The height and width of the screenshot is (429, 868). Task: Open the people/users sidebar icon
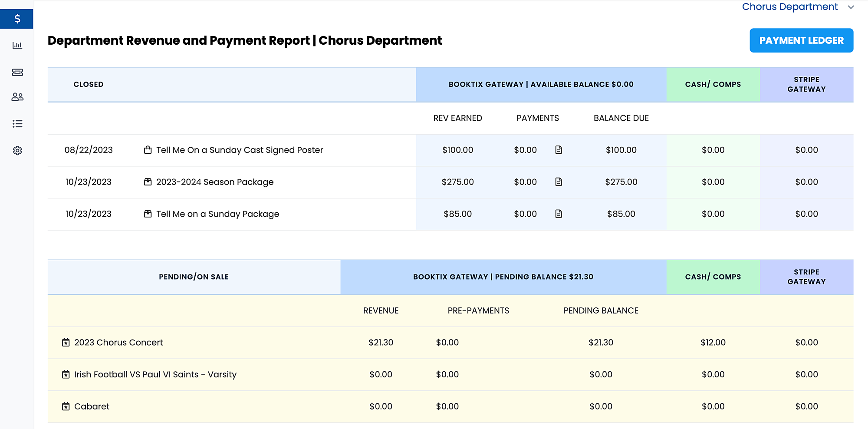17,97
